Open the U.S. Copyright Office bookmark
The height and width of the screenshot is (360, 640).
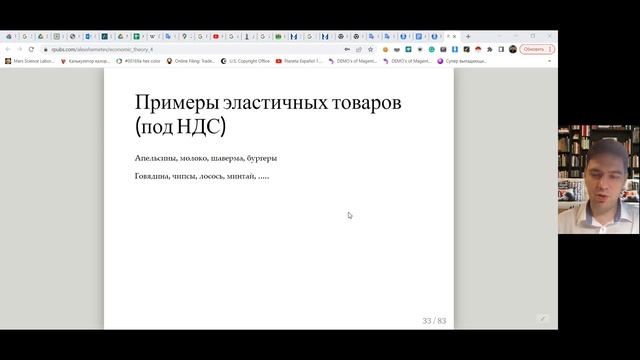(x=245, y=61)
